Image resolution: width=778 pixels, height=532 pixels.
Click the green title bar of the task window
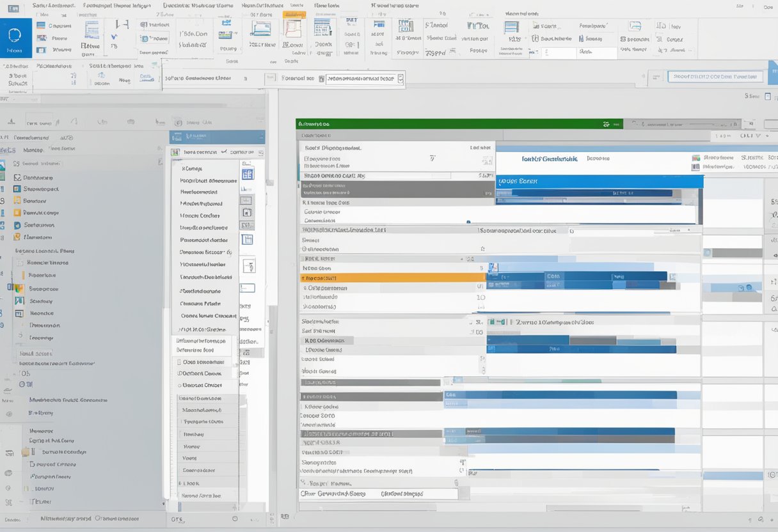pyautogui.click(x=448, y=124)
